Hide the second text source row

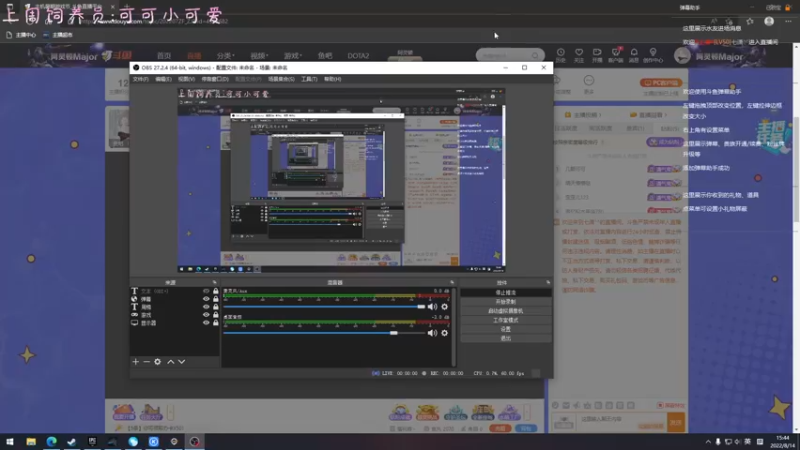pos(206,307)
